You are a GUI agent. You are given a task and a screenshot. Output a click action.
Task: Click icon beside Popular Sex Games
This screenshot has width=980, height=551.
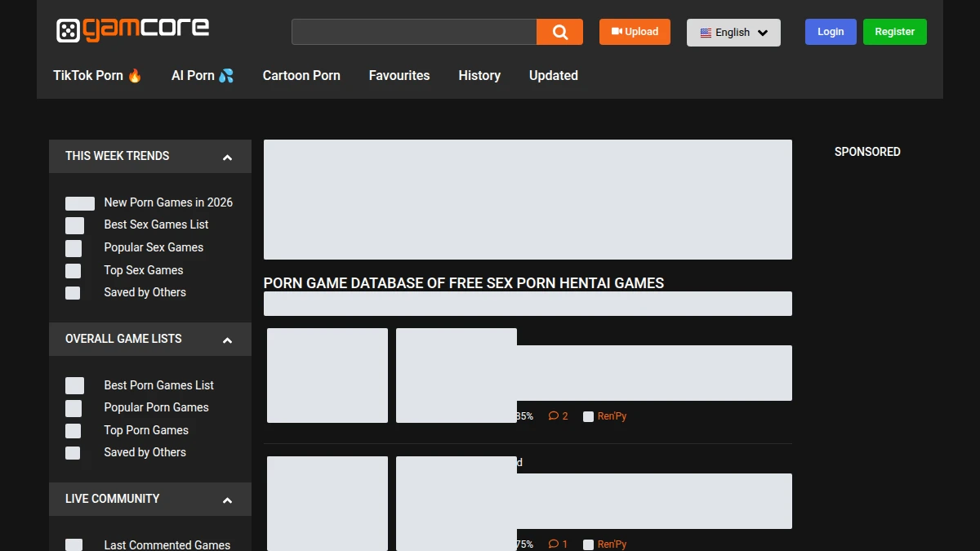pyautogui.click(x=73, y=248)
